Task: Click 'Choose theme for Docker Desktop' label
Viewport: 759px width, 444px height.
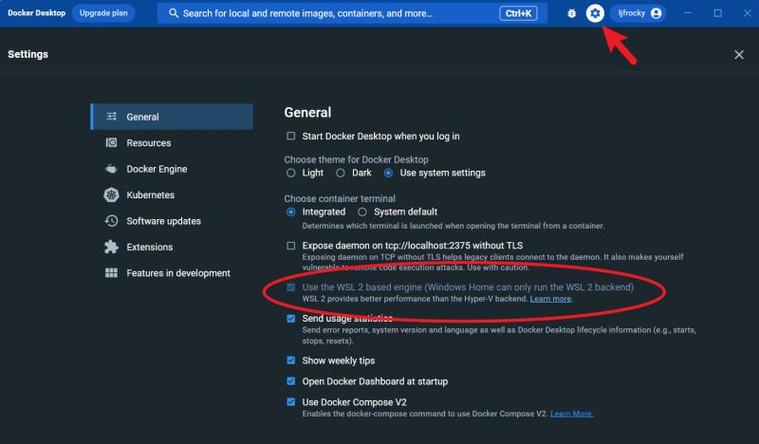Action: pos(356,160)
